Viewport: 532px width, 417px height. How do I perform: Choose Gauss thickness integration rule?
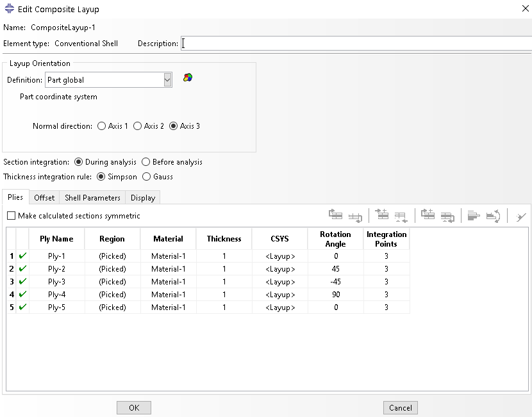click(147, 177)
